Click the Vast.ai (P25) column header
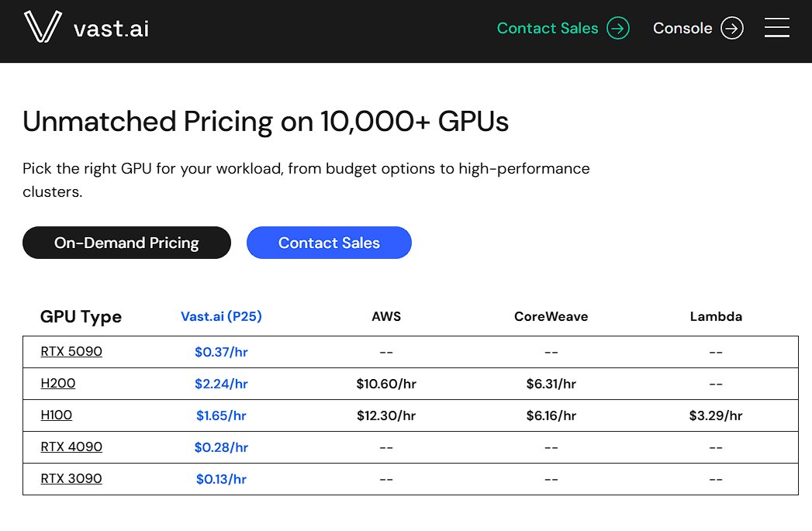 (221, 316)
